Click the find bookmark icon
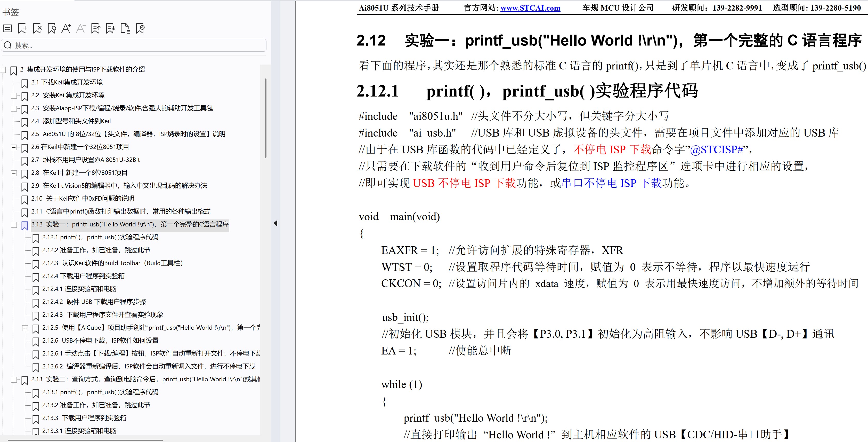 52,29
